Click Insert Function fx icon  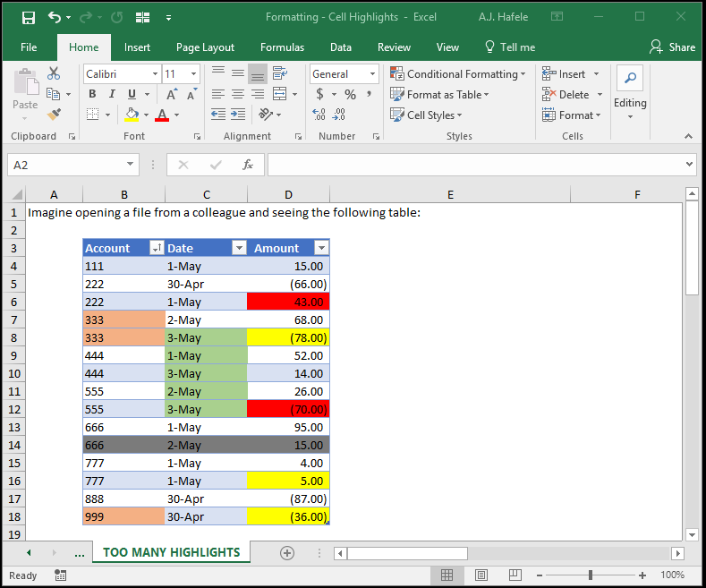(x=248, y=165)
